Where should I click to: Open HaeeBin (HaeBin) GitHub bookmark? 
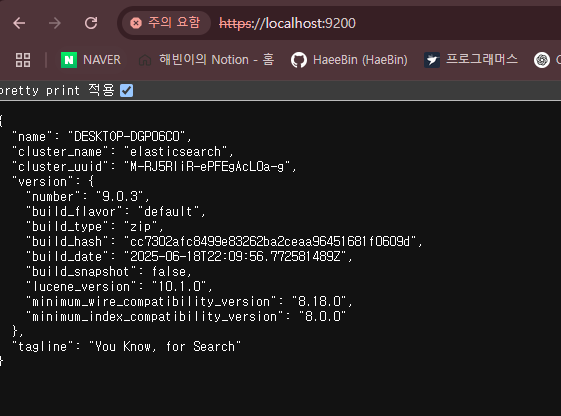coord(360,60)
